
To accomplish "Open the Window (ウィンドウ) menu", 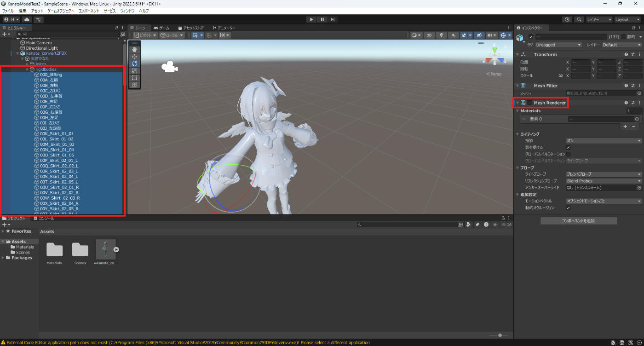I will point(127,11).
